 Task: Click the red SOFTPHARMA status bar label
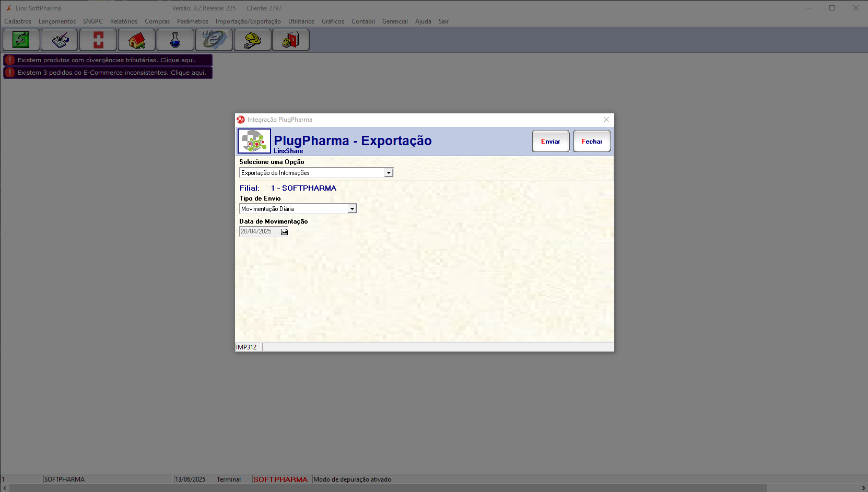[x=280, y=479]
